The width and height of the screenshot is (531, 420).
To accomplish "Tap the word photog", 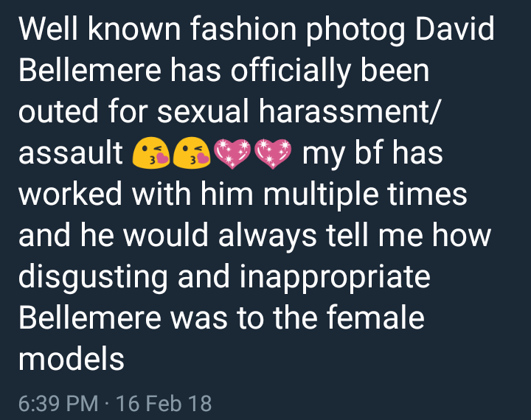I will point(355,30).
